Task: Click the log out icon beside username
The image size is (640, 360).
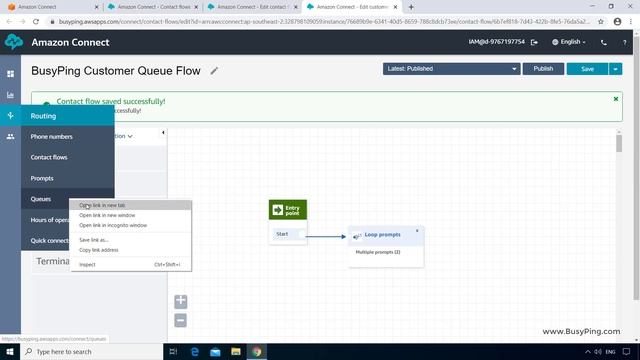Action: pyautogui.click(x=534, y=42)
